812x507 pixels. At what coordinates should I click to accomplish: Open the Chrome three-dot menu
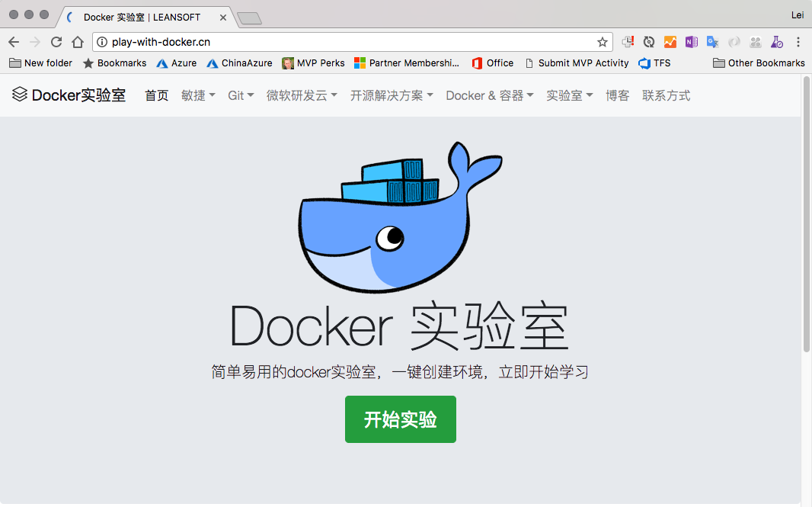click(x=798, y=42)
